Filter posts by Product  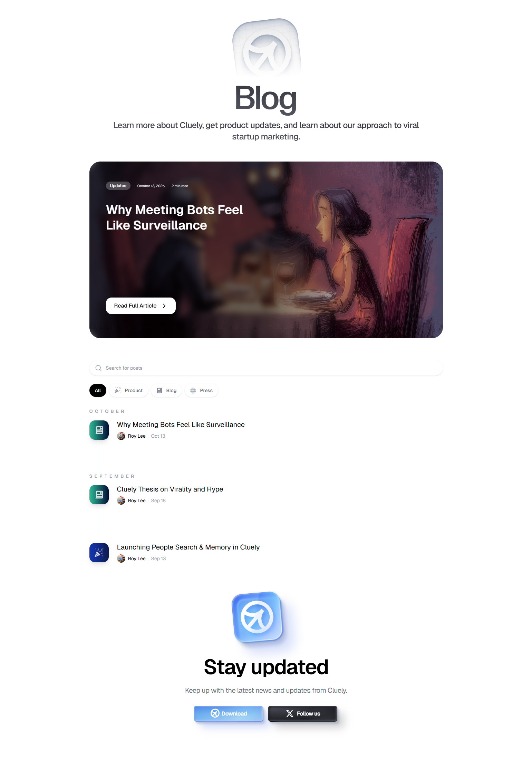129,390
